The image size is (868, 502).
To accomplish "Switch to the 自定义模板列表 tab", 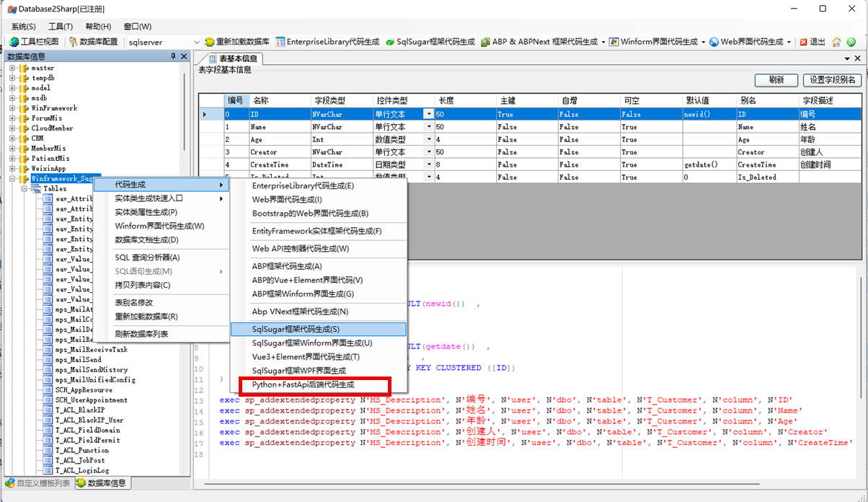I will tap(37, 483).
